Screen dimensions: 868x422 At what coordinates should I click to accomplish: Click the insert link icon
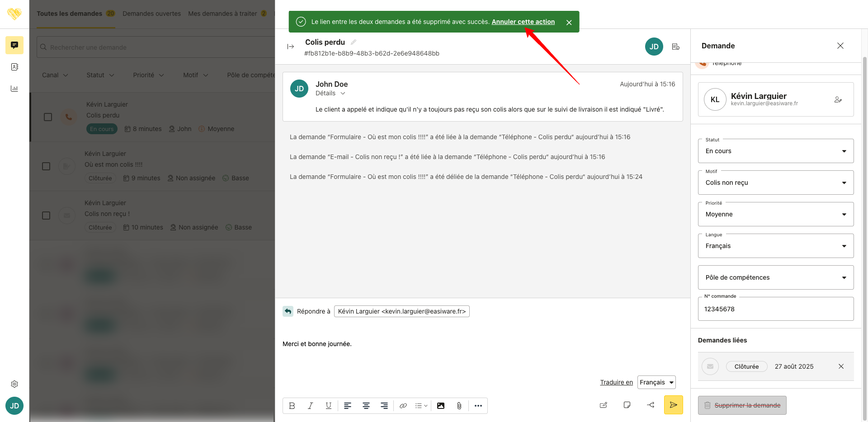pos(403,406)
